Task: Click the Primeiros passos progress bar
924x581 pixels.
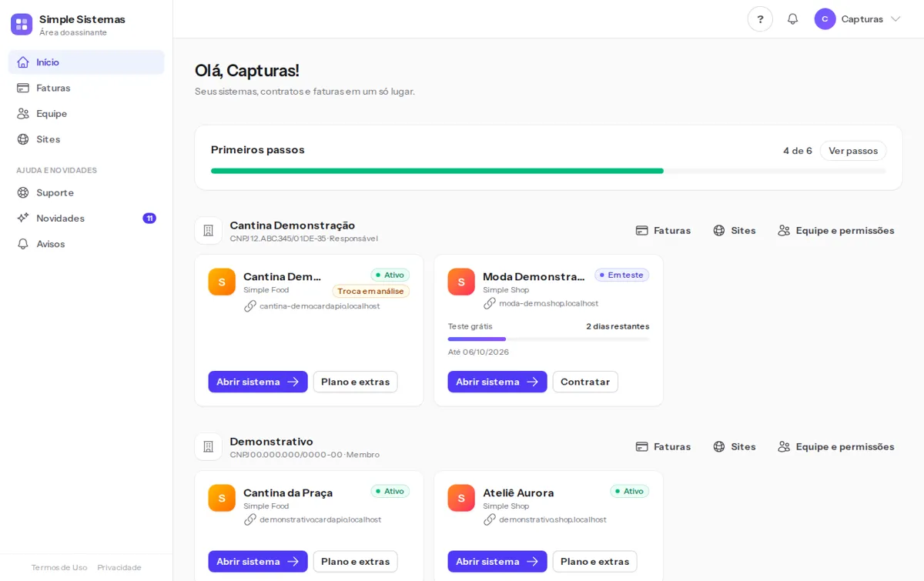Action: (x=548, y=171)
